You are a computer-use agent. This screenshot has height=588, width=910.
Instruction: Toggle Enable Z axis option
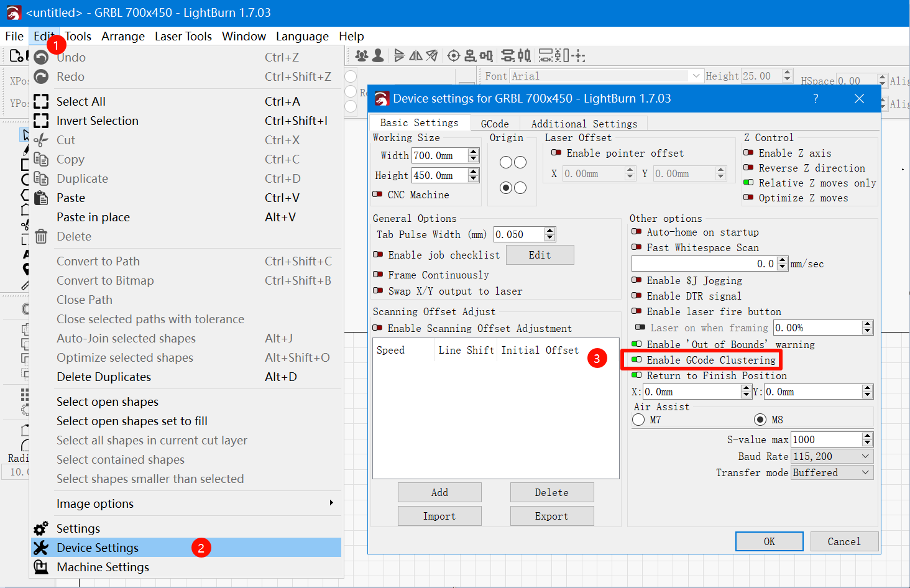click(x=748, y=153)
